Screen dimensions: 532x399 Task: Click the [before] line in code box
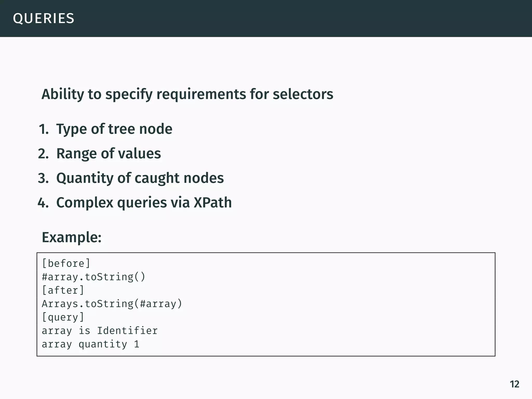[x=66, y=263]
